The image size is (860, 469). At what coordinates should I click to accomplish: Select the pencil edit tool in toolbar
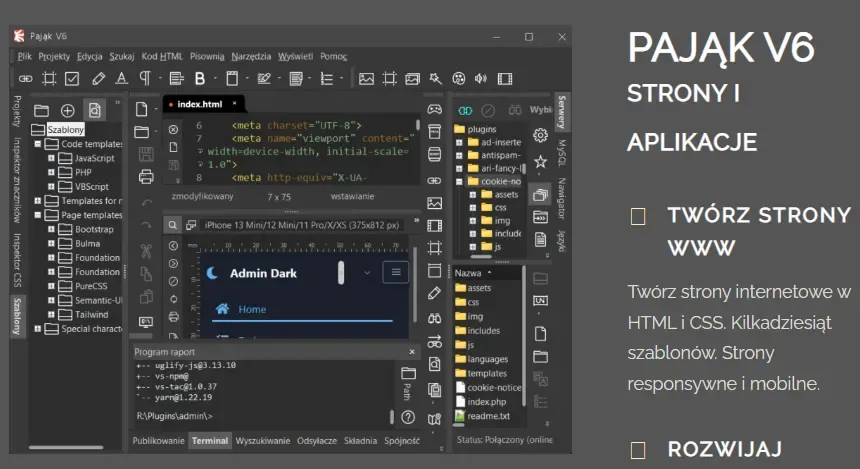pos(98,79)
